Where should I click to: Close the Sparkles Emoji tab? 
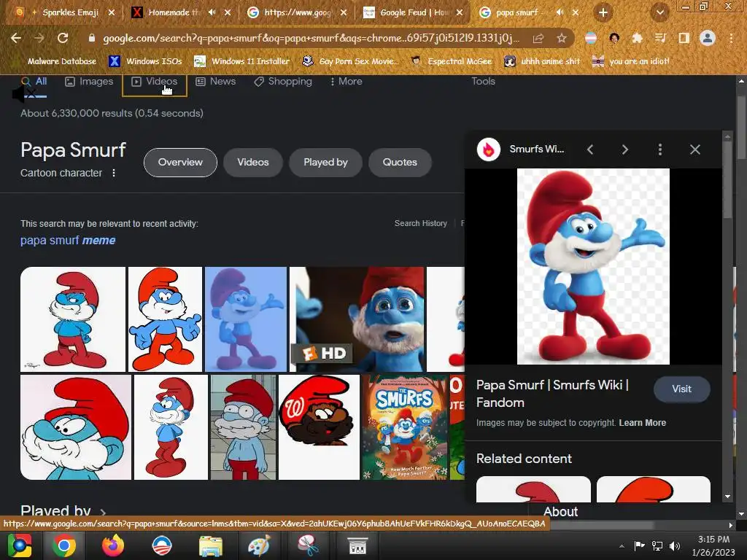[112, 12]
